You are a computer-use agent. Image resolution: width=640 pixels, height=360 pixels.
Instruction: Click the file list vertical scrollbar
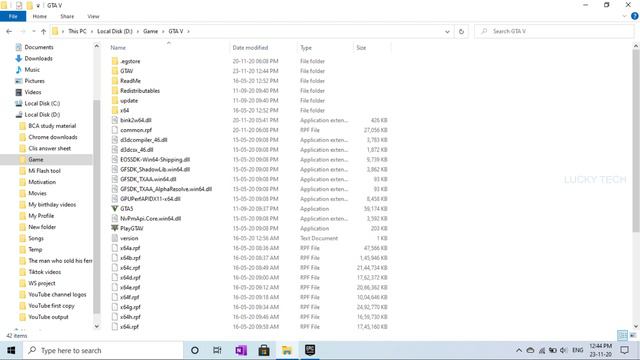pos(636,141)
